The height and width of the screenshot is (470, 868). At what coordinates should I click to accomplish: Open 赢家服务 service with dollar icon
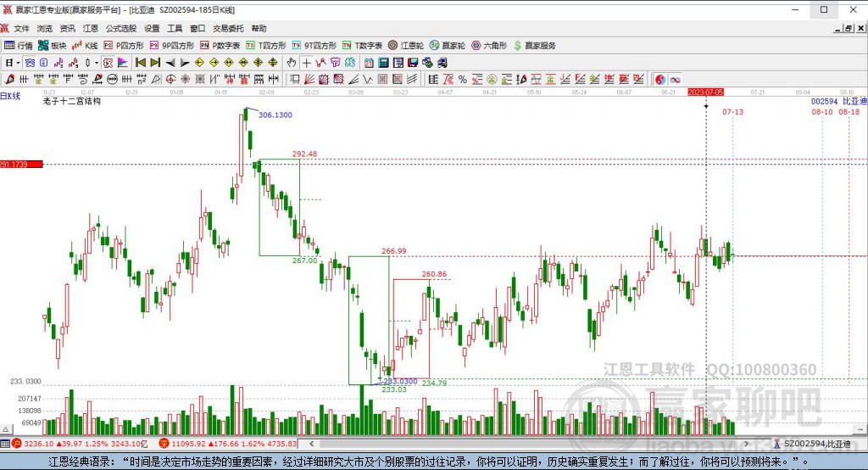click(534, 46)
